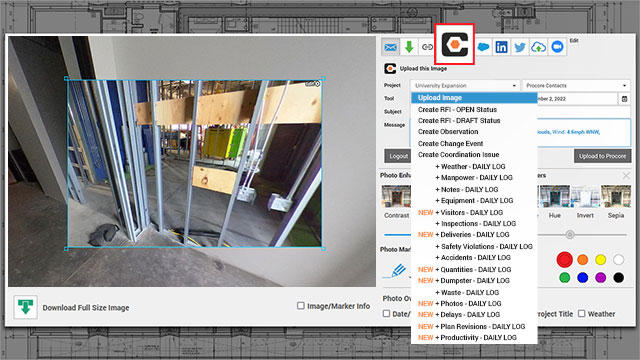Close the Photo Enhancers panel with X

[x=626, y=176]
